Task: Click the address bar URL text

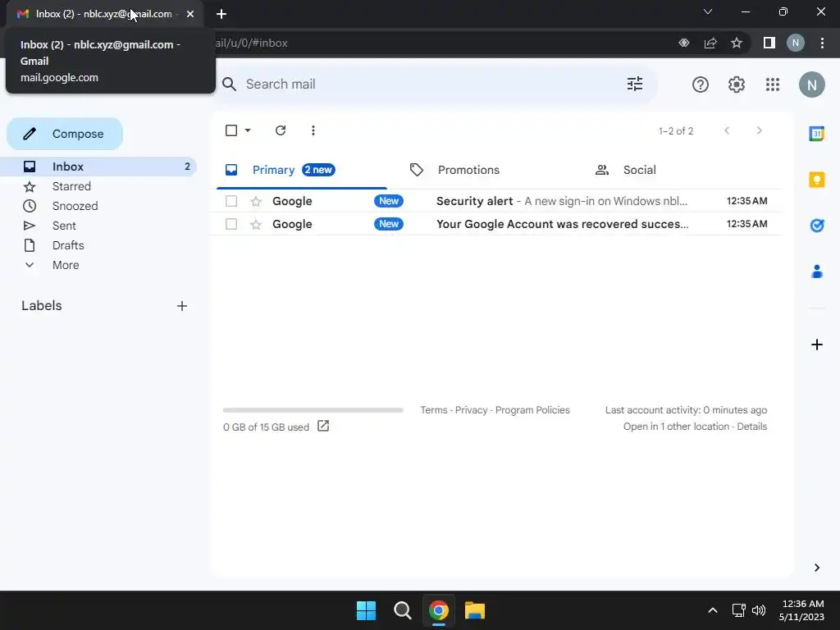Action: pos(252,43)
